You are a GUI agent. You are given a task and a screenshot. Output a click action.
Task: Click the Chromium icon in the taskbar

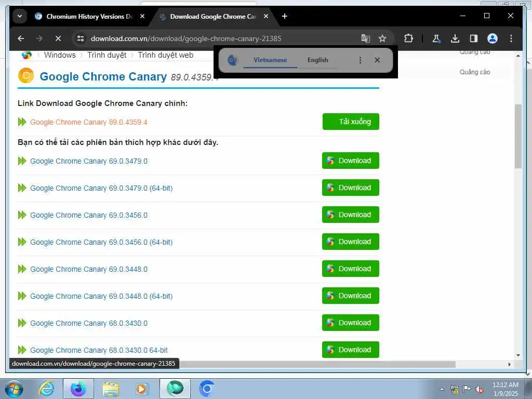[207, 389]
